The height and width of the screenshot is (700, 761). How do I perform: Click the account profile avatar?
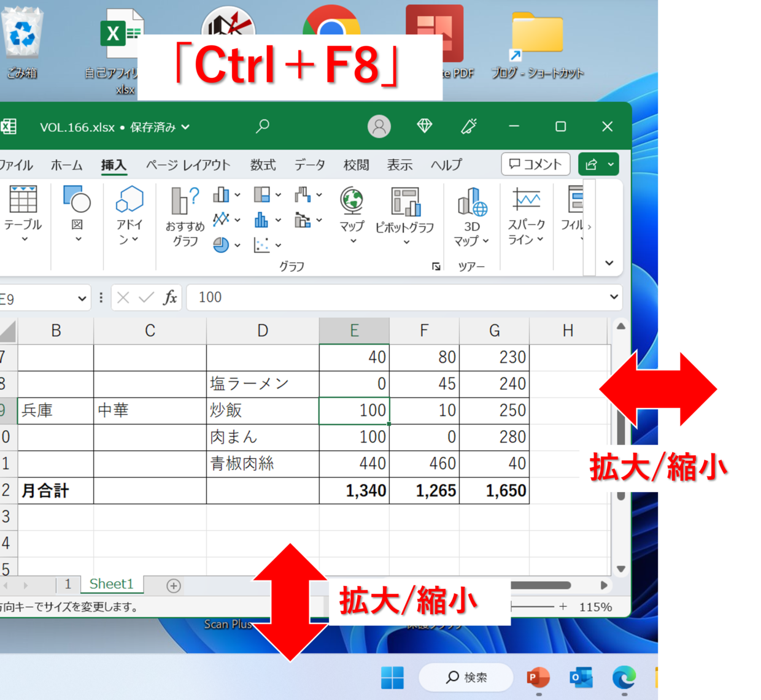pos(379,126)
